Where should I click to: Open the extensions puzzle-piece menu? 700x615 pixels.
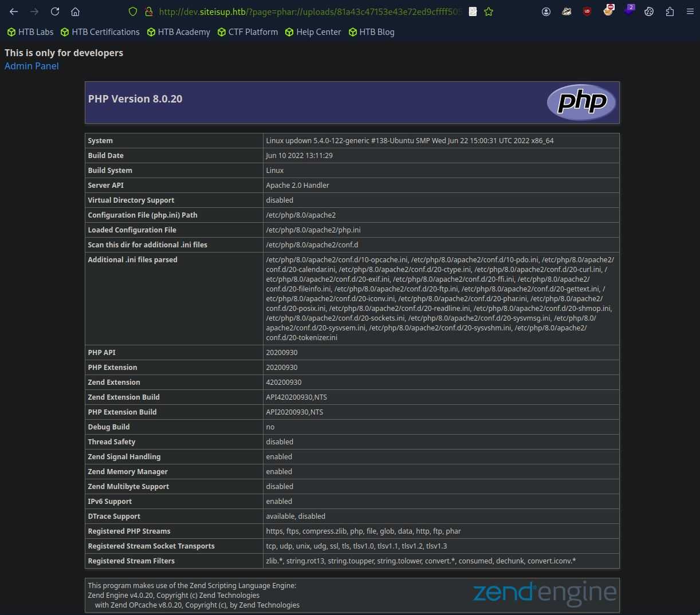click(x=670, y=11)
